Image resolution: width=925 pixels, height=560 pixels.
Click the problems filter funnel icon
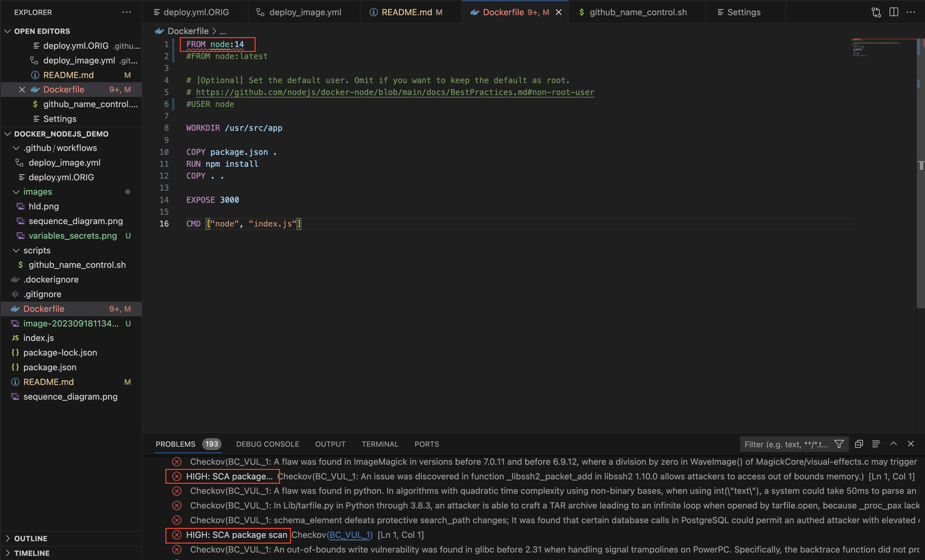[839, 444]
